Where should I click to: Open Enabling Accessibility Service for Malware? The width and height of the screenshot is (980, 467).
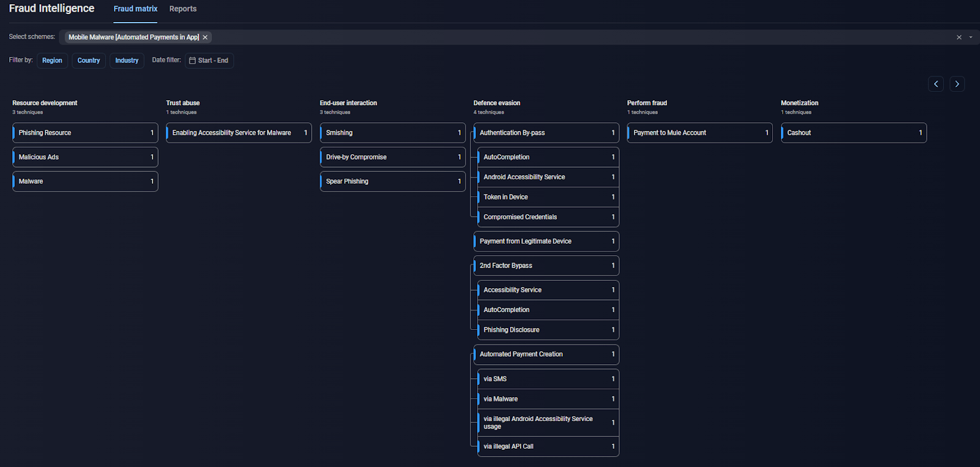click(x=239, y=133)
